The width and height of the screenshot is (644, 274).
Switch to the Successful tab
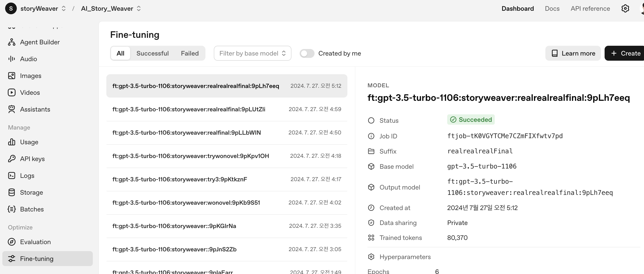pos(152,53)
